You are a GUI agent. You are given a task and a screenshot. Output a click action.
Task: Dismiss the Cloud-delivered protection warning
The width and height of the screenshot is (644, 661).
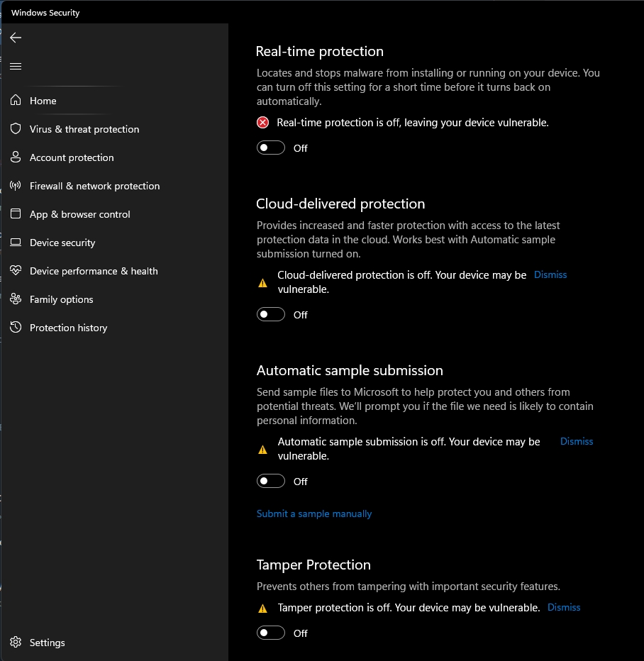pyautogui.click(x=550, y=274)
